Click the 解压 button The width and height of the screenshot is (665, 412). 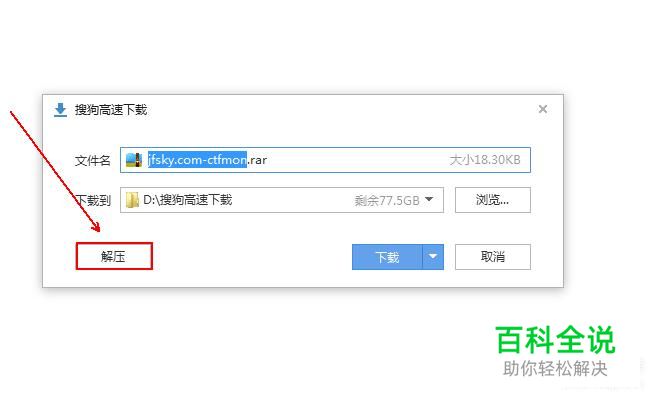click(114, 256)
